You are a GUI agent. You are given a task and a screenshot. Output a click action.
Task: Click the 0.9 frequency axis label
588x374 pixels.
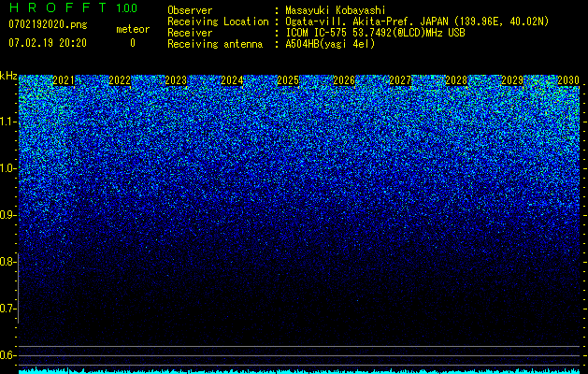coord(7,215)
